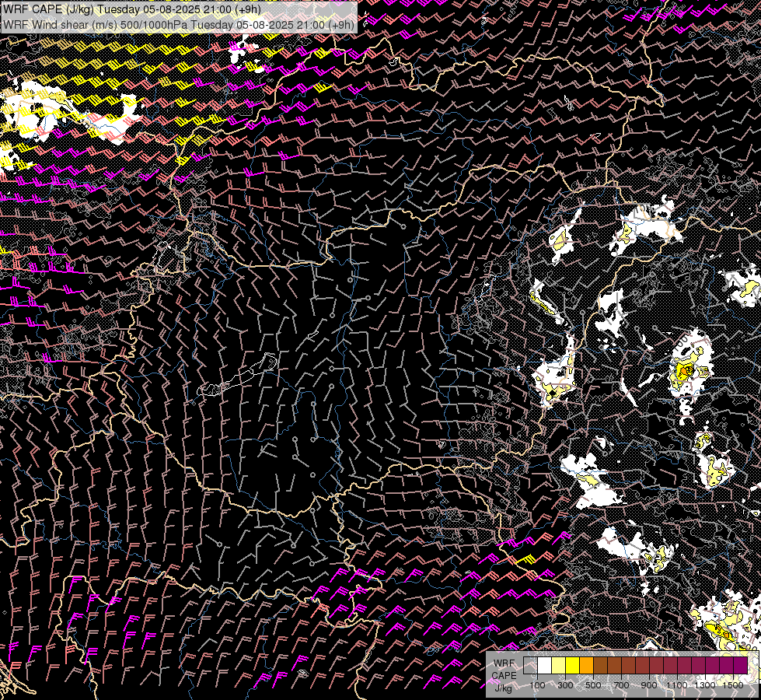Select the orange 400–500 CAPE legend swatch
Screen dimensions: 761x700
click(x=586, y=666)
